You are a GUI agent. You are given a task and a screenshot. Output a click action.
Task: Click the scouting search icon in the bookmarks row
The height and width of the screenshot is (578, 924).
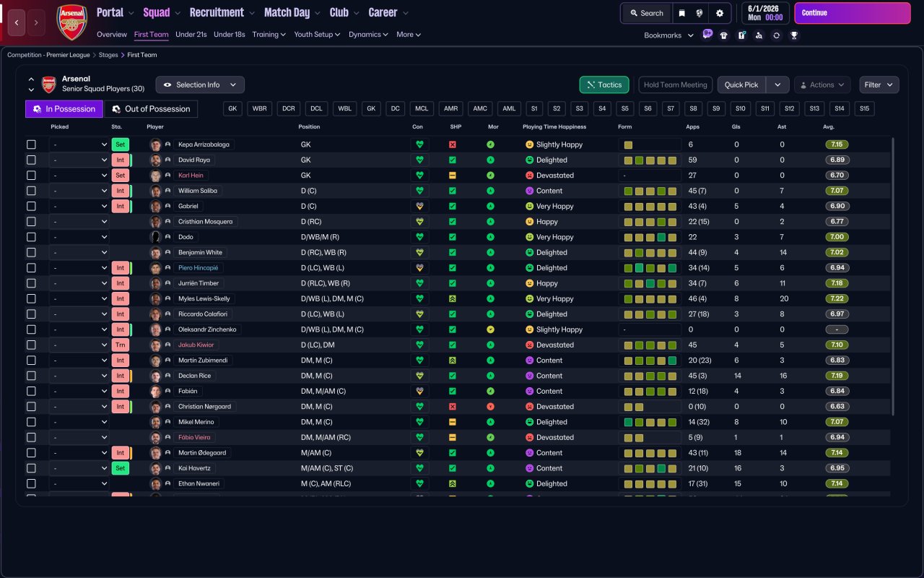[759, 35]
